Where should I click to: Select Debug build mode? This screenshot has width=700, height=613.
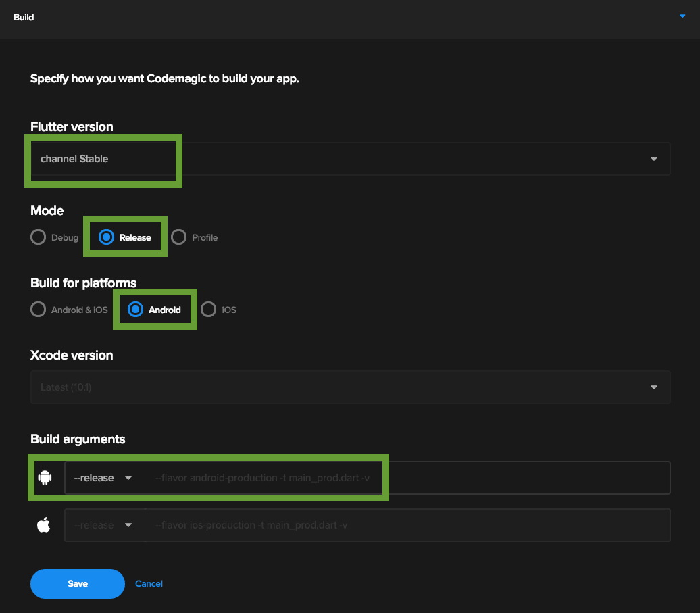click(39, 237)
